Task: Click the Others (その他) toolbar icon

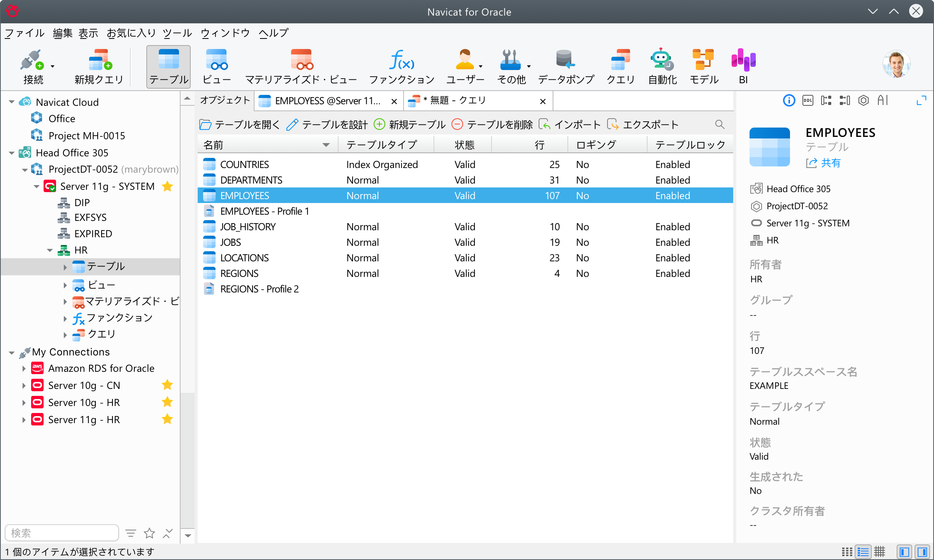Action: tap(511, 67)
